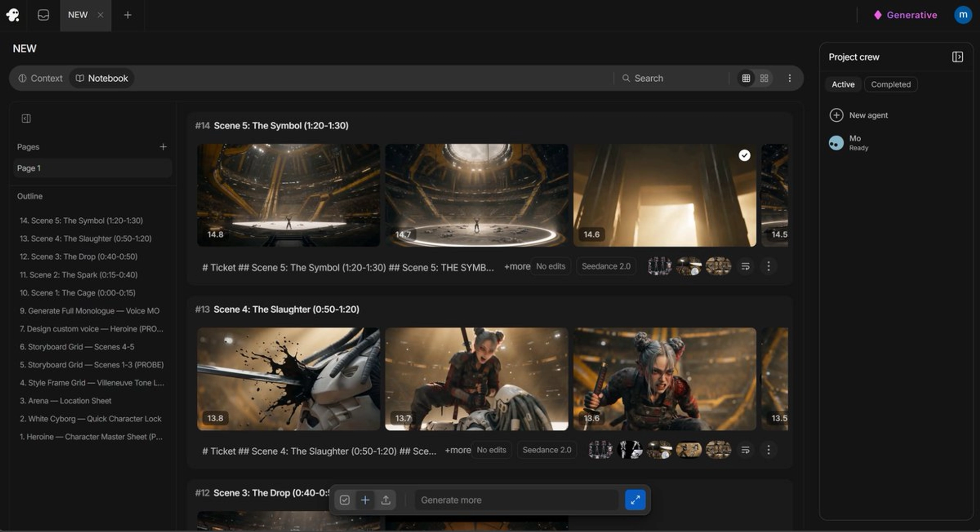This screenshot has height=532, width=980.
Task: Click the Generative mode button
Action: (x=905, y=15)
